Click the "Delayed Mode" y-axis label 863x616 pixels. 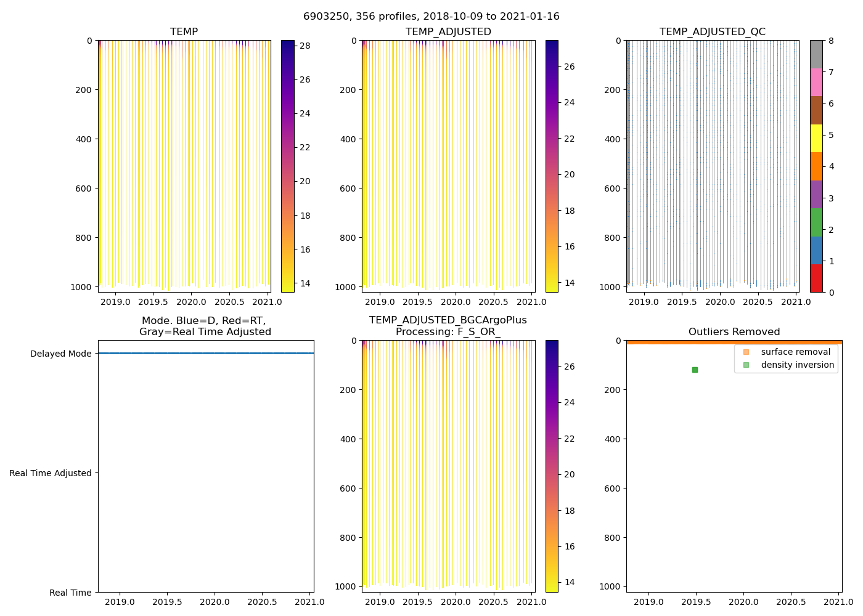pyautogui.click(x=60, y=354)
